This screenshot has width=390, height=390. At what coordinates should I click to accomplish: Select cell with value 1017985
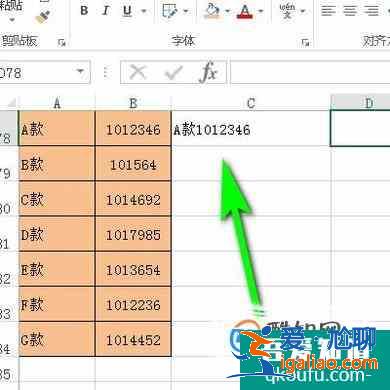tap(133, 234)
